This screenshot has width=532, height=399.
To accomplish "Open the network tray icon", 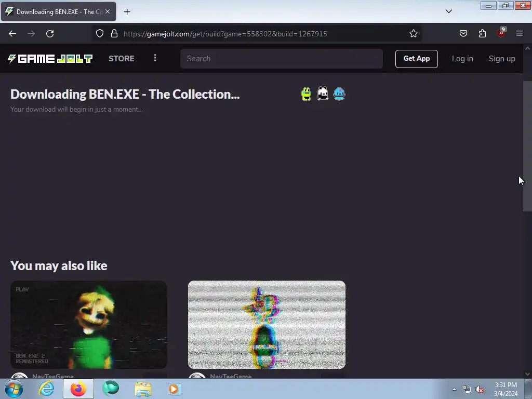I will 467,390.
